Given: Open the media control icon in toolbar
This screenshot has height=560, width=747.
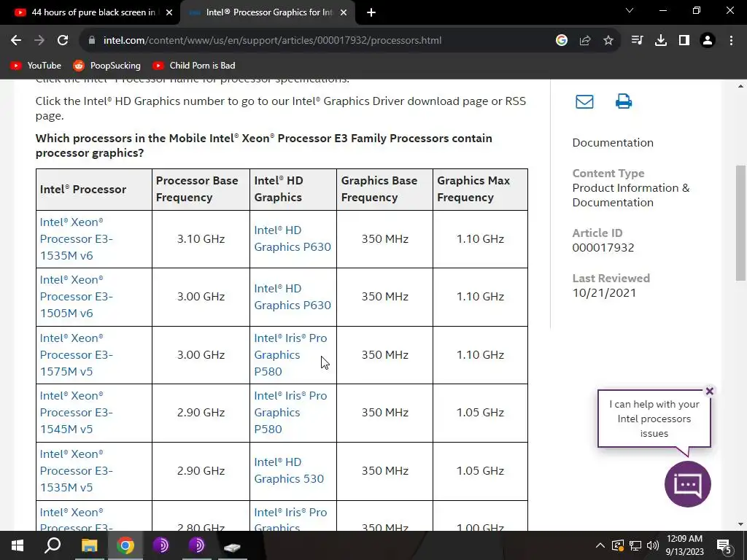Looking at the screenshot, I should pos(637,41).
